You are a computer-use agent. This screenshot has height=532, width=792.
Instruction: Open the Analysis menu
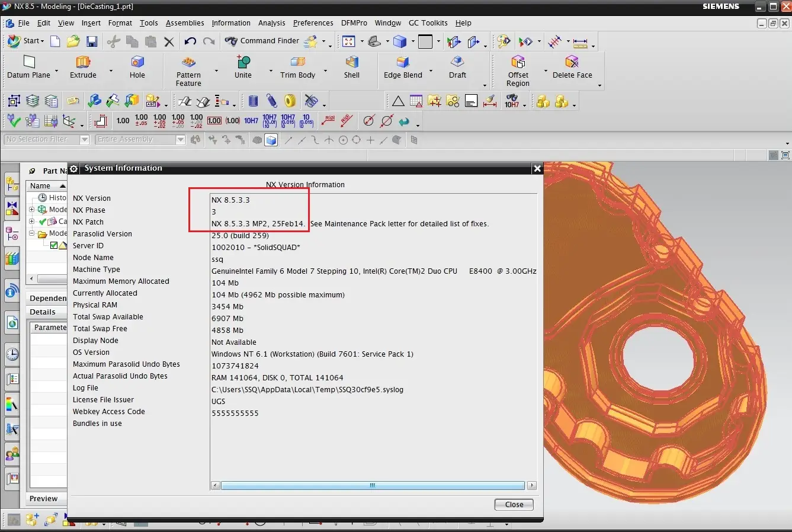coord(272,23)
